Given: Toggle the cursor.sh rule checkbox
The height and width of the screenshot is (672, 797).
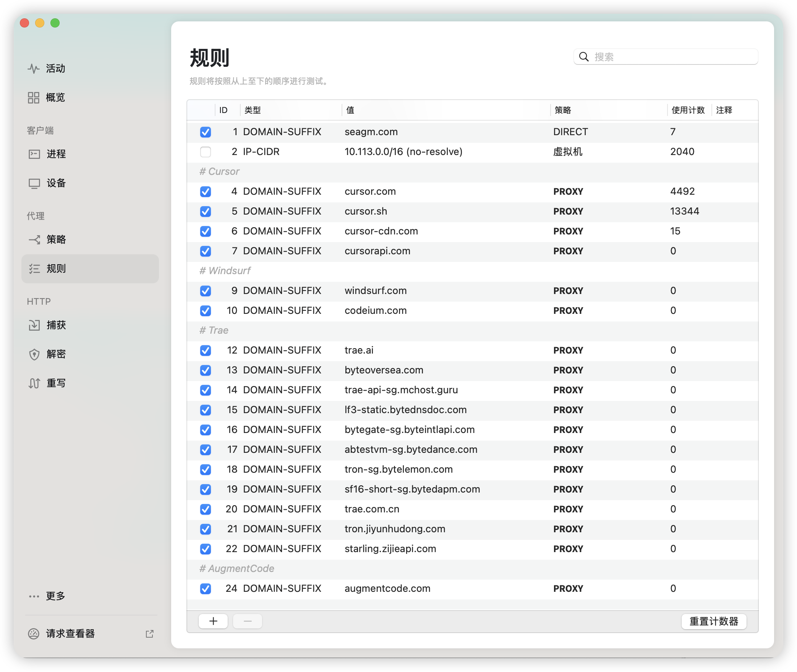Looking at the screenshot, I should [206, 212].
